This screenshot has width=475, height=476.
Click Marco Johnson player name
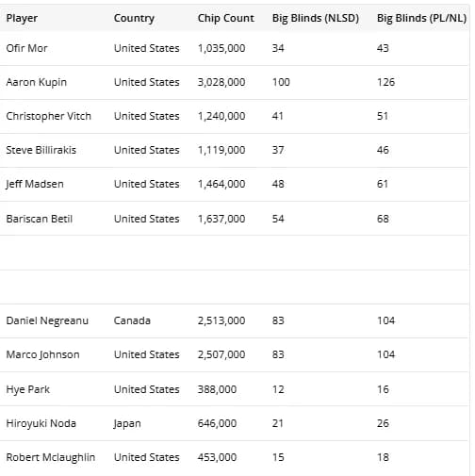[x=42, y=354]
